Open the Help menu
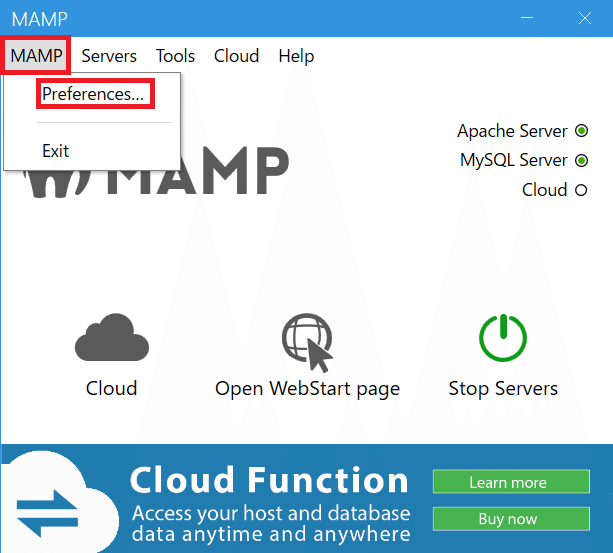 [x=296, y=56]
